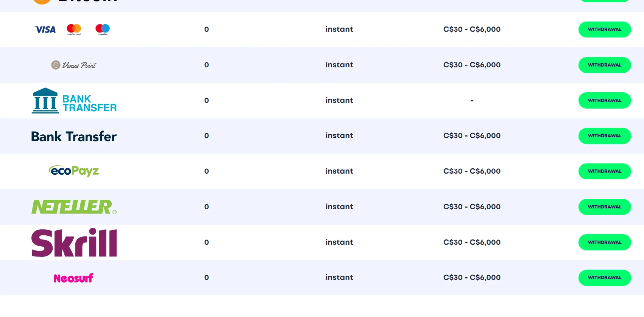Click Skrill limit text C$30 - C$6,000
The image size is (644, 317).
[472, 242]
